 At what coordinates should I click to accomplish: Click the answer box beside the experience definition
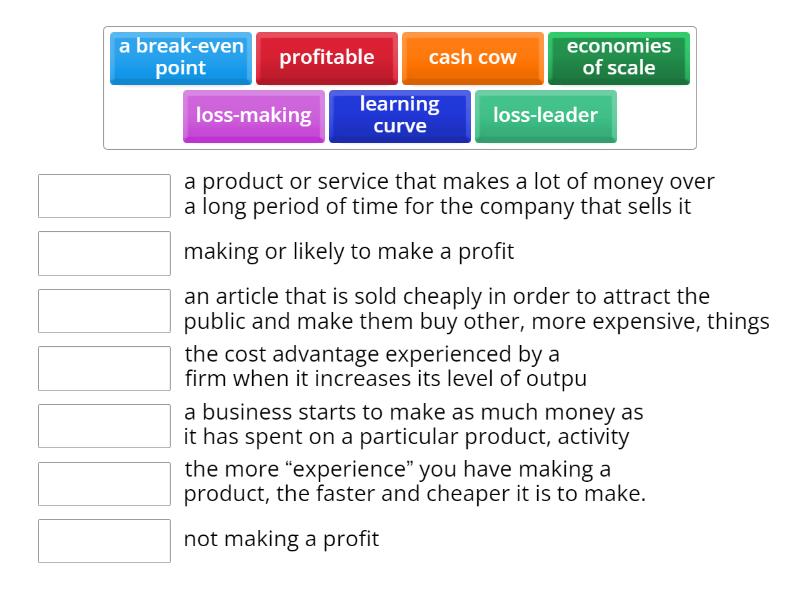104,483
